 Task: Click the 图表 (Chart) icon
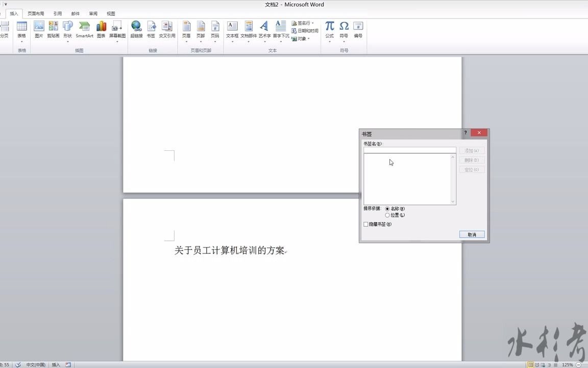tap(101, 30)
